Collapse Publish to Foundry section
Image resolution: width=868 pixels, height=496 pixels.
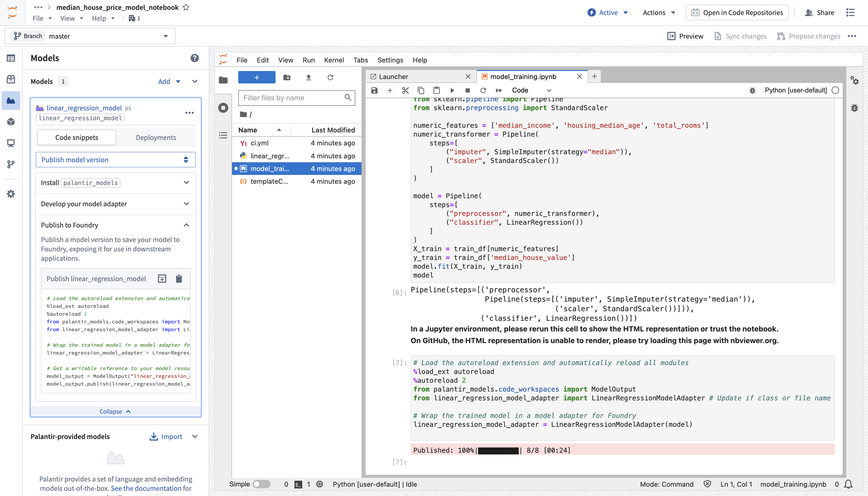[116, 225]
